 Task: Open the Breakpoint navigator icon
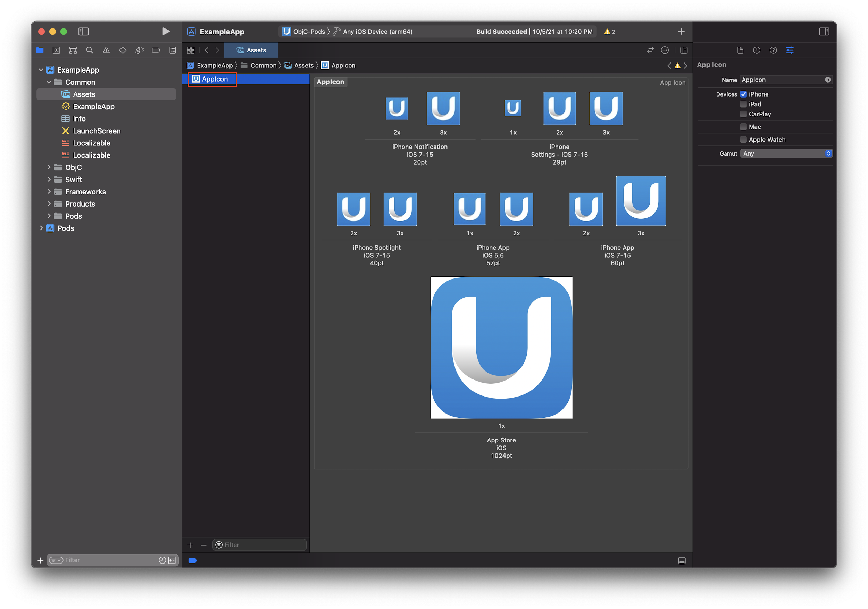(x=156, y=50)
